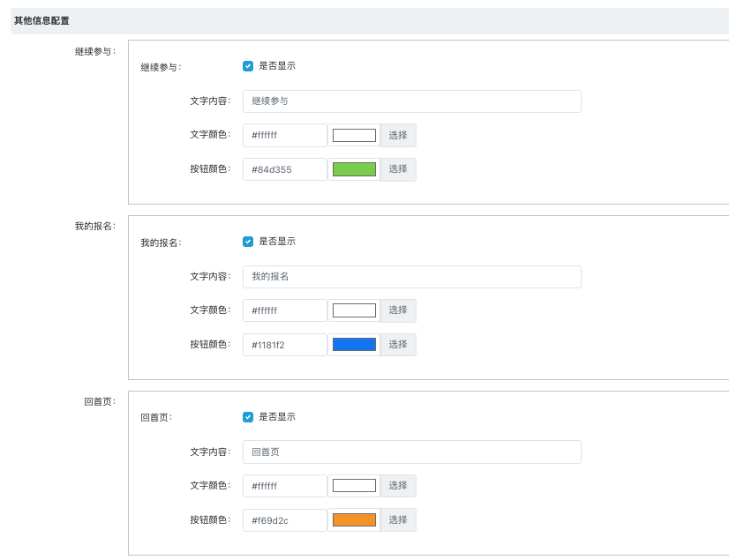729x560 pixels.
Task: Focus the 文字内容 field containing 继续参与
Action: tap(411, 101)
